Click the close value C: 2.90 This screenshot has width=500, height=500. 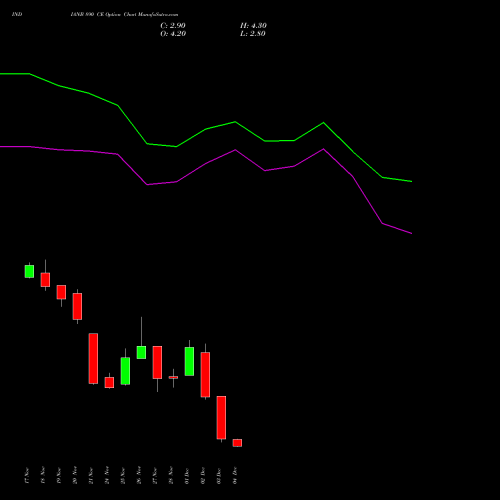click(173, 26)
